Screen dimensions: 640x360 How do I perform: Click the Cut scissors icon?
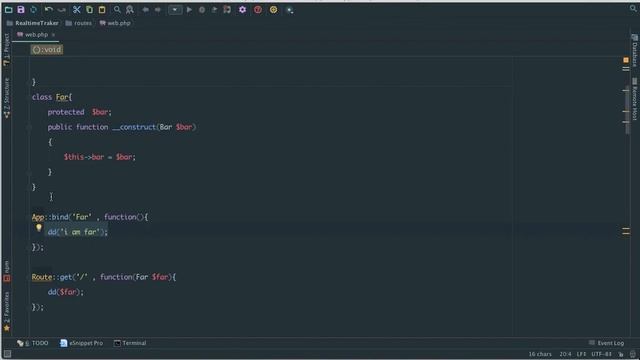76,9
